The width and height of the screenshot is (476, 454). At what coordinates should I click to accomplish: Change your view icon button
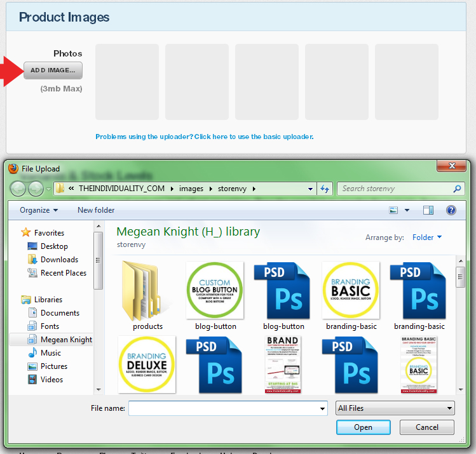[393, 210]
